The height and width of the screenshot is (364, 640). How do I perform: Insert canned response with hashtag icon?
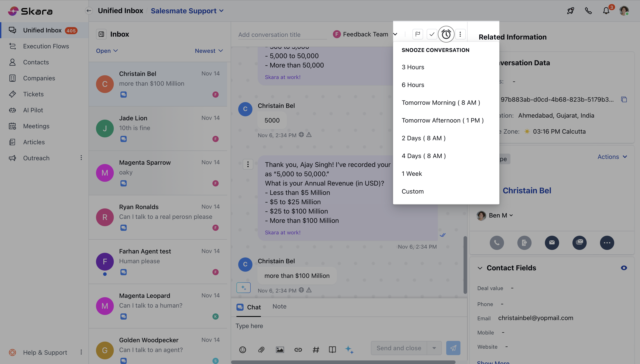click(316, 350)
